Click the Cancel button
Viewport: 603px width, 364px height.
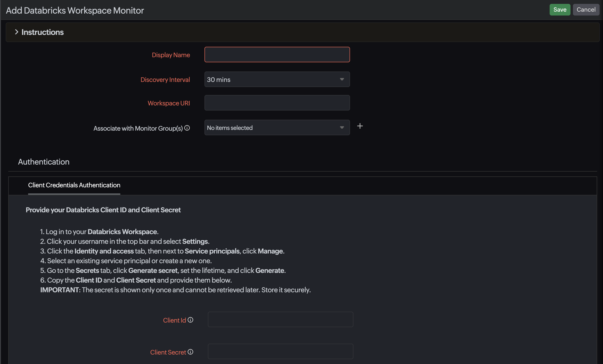coord(586,10)
